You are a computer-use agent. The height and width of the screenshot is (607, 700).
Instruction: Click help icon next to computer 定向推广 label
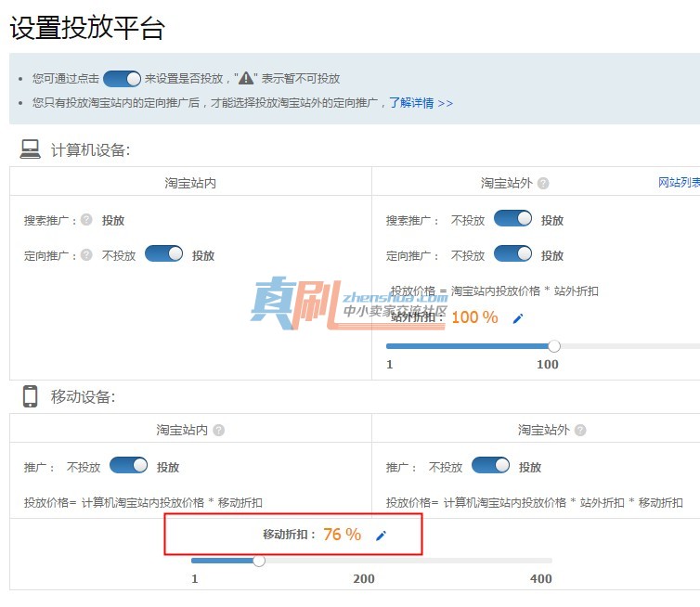[86, 254]
